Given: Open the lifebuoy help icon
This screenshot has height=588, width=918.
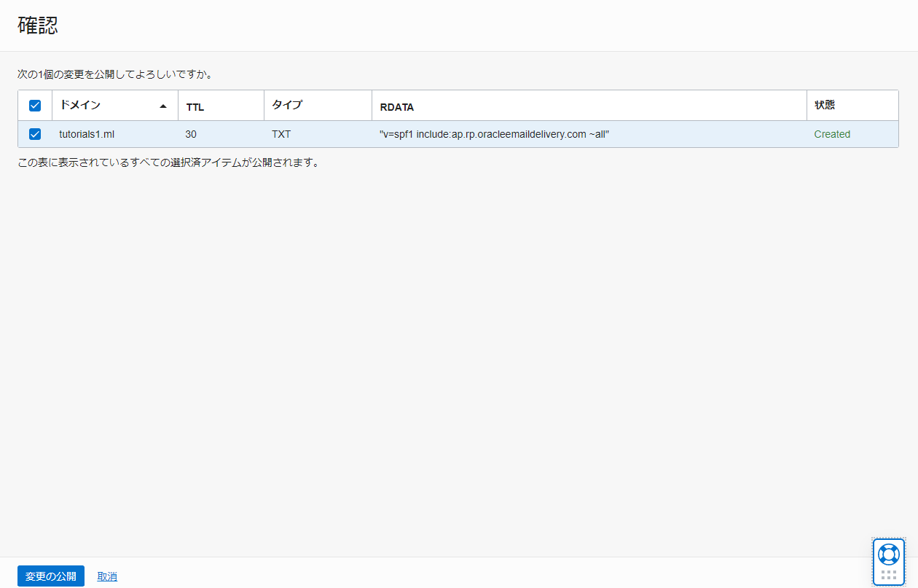Looking at the screenshot, I should coord(888,554).
